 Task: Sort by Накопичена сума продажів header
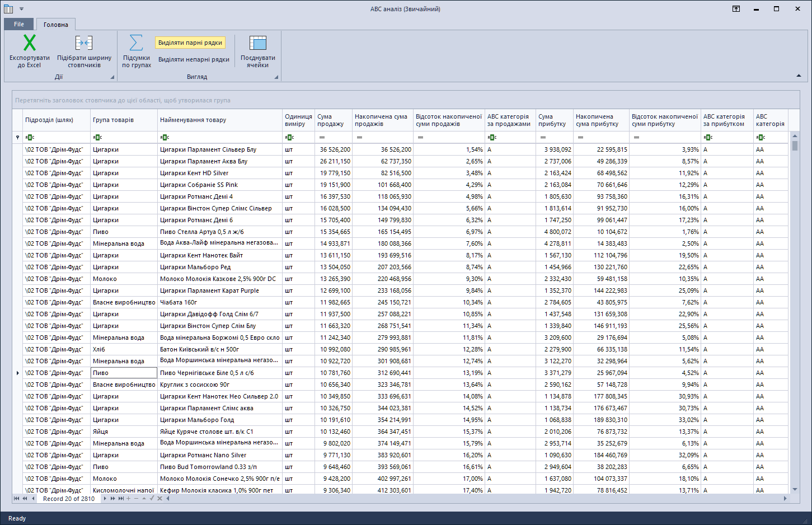[x=383, y=120]
